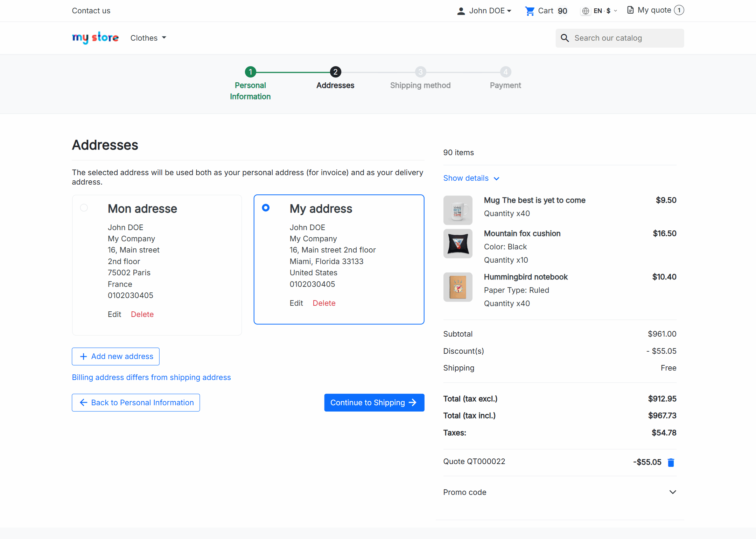Click step 3 Shipping method circle

(420, 72)
